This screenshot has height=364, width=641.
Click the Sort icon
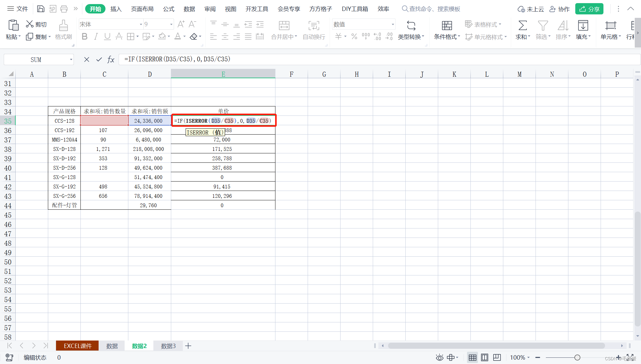[563, 25]
